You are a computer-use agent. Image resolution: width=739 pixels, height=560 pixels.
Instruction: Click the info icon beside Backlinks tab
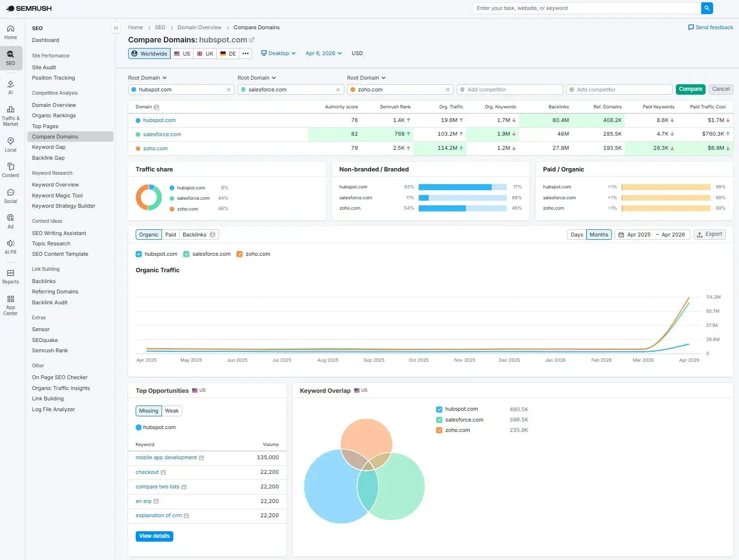pos(212,235)
